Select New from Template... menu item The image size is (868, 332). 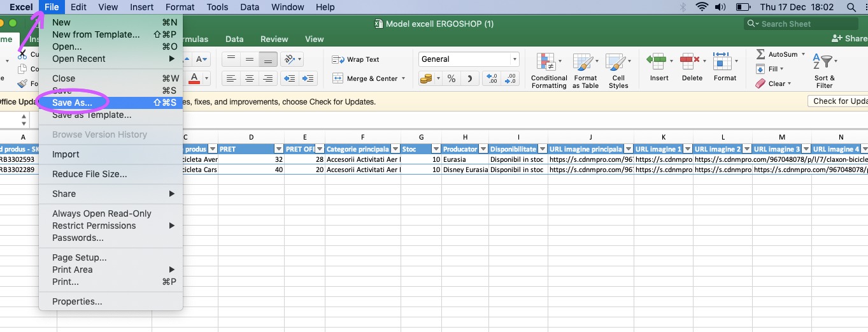pyautogui.click(x=111, y=34)
